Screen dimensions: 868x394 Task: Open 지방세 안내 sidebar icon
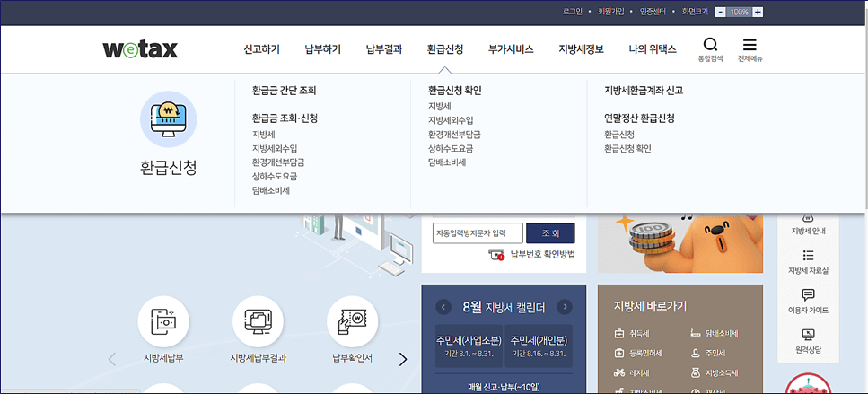pos(808,217)
